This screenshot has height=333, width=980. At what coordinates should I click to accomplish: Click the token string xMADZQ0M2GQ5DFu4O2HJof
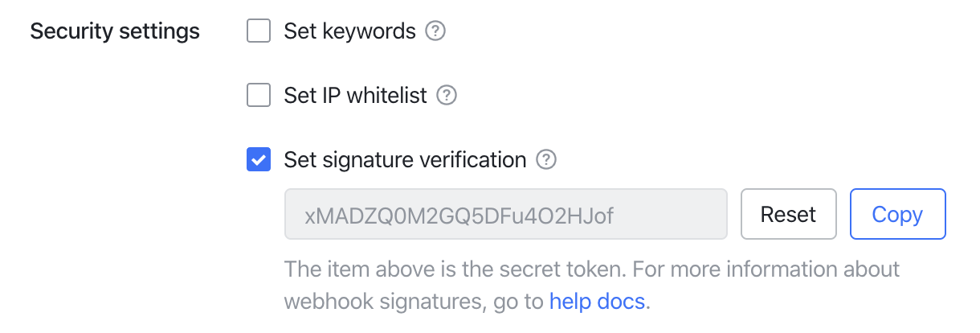click(x=464, y=215)
